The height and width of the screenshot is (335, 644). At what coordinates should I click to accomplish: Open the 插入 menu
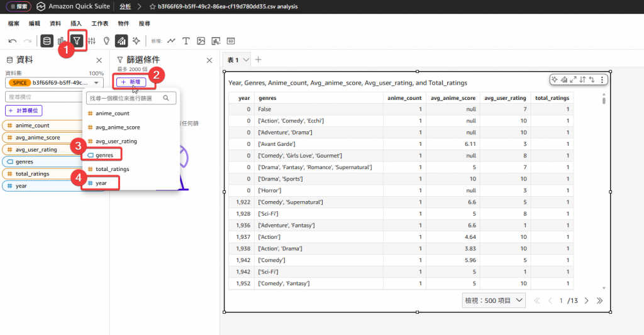pos(76,23)
